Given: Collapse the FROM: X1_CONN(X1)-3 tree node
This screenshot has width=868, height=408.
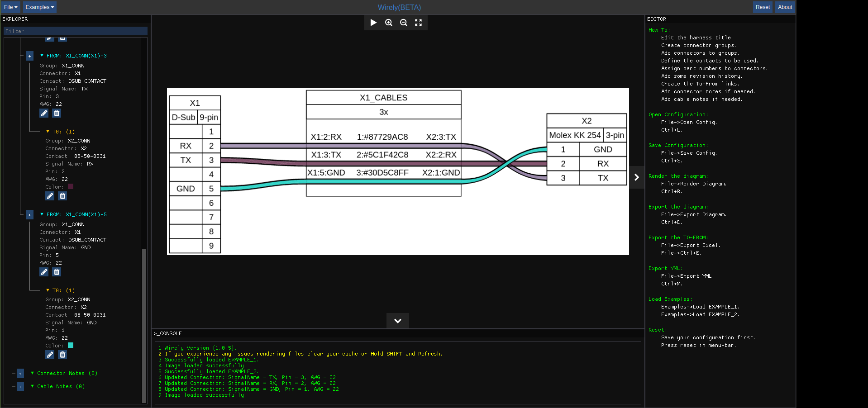Looking at the screenshot, I should pyautogui.click(x=42, y=56).
